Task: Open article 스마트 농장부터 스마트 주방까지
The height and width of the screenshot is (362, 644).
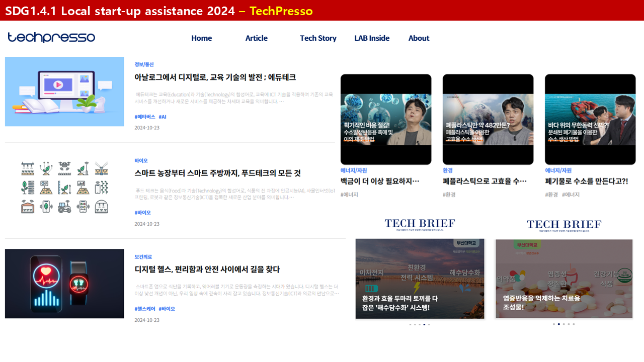Action: [217, 173]
